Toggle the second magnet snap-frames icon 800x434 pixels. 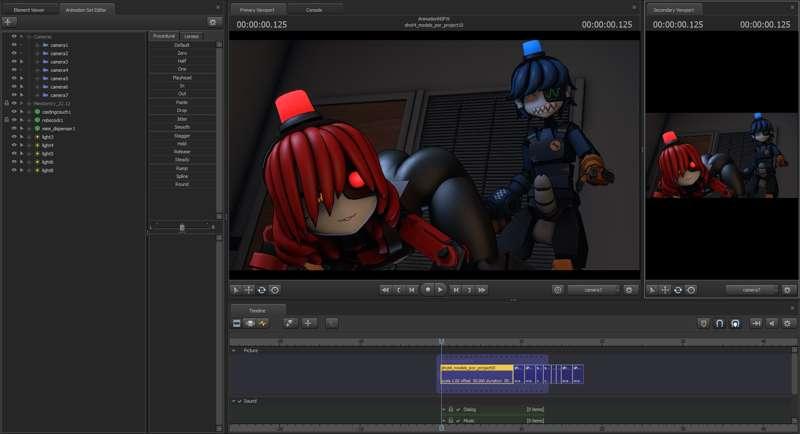coord(735,323)
